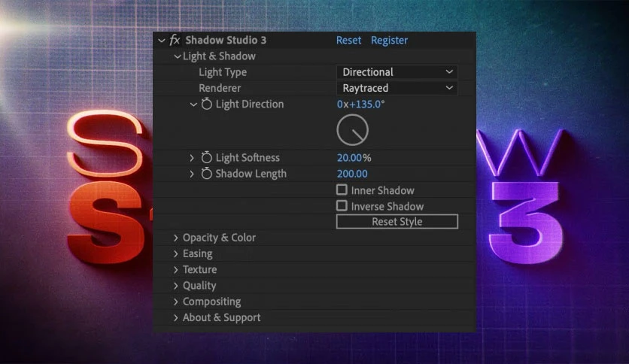Click the Texture label
629x364 pixels.
tap(200, 270)
